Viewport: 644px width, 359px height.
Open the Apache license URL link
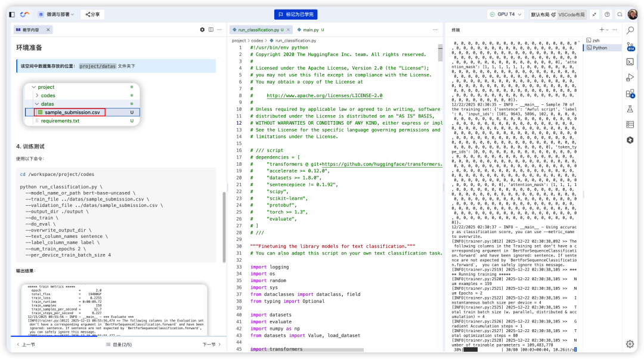(324, 95)
